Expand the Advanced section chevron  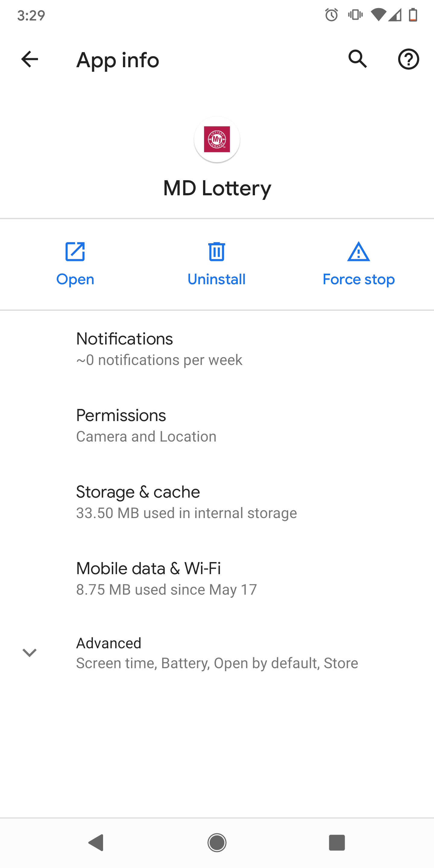(x=30, y=653)
